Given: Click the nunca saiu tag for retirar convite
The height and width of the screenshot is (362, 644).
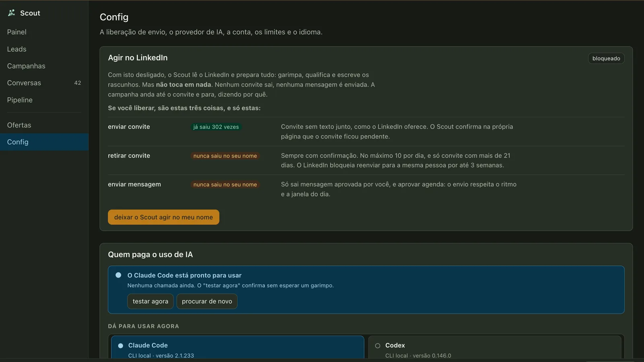Looking at the screenshot, I should point(225,156).
